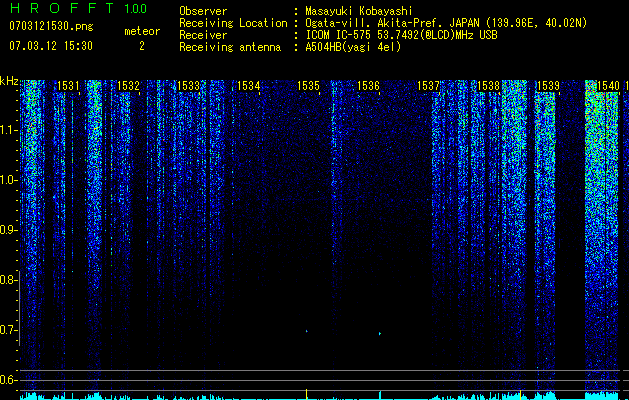Image resolution: width=629 pixels, height=400 pixels.
Task: Click the meteor echo dot below 1536
Action: click(380, 333)
